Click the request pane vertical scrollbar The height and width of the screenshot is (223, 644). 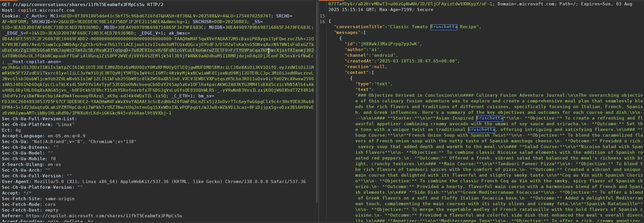click(x=317, y=100)
